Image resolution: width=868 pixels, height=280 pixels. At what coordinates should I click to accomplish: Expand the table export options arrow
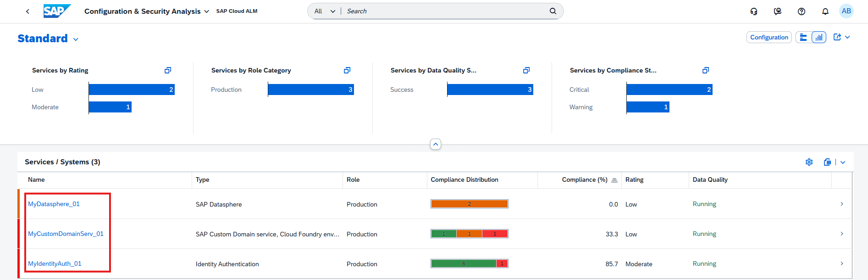coord(843,162)
